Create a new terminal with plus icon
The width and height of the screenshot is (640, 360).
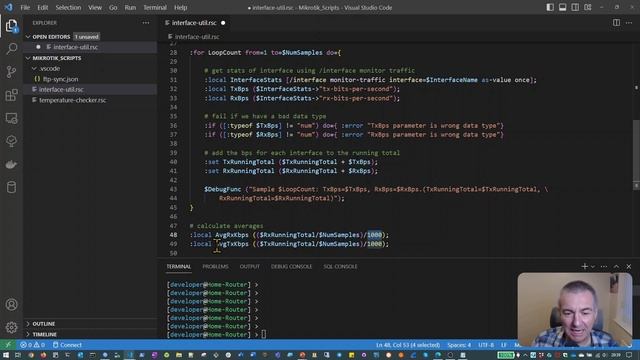(x=584, y=267)
